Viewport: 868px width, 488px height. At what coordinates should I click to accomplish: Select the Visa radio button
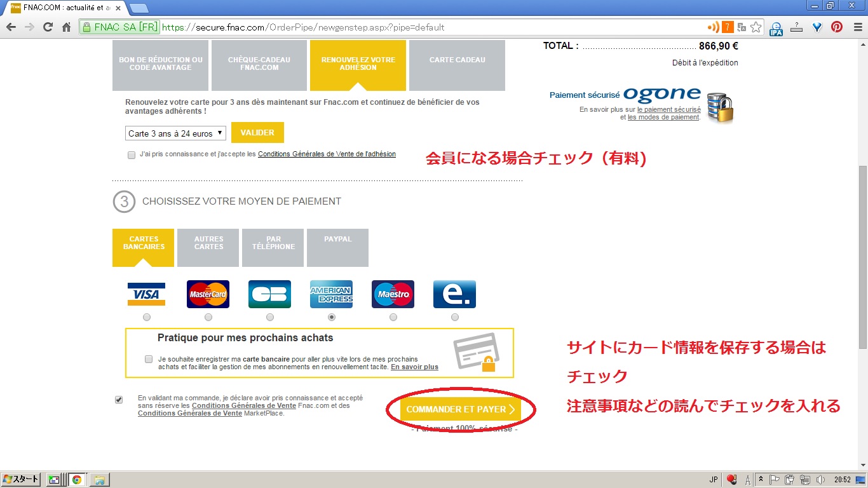click(147, 317)
